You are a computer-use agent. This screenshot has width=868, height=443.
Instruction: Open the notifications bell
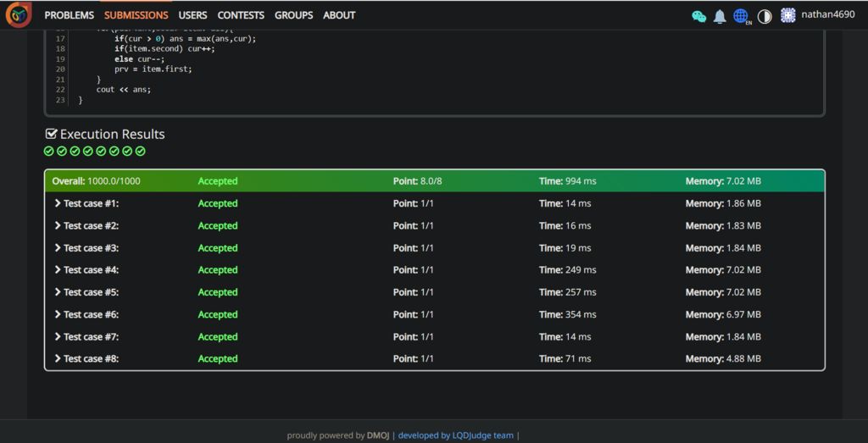click(720, 16)
